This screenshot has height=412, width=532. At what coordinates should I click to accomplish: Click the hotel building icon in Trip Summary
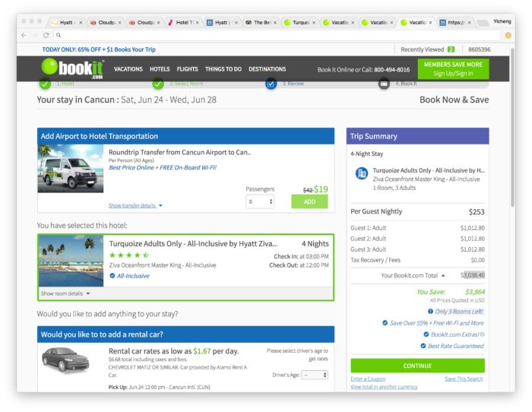pos(361,173)
